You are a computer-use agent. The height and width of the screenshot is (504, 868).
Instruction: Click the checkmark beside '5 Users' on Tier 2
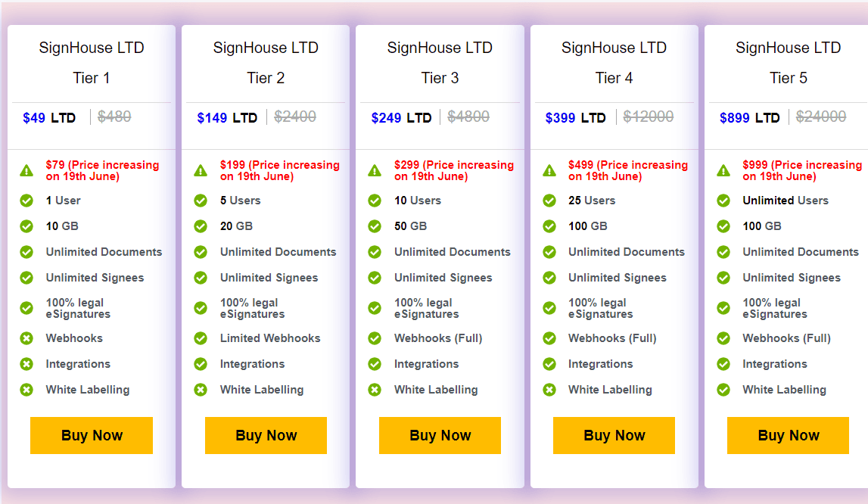(x=200, y=200)
